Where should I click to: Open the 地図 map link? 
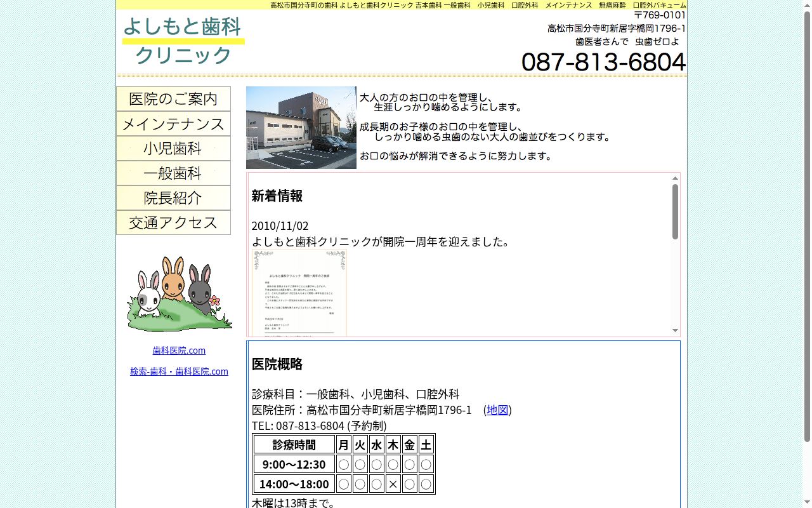pos(497,410)
